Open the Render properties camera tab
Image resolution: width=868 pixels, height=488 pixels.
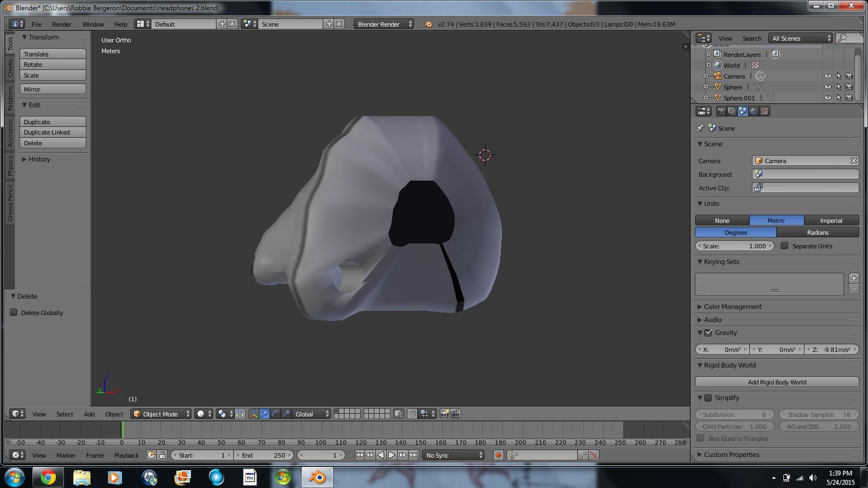[x=721, y=111]
